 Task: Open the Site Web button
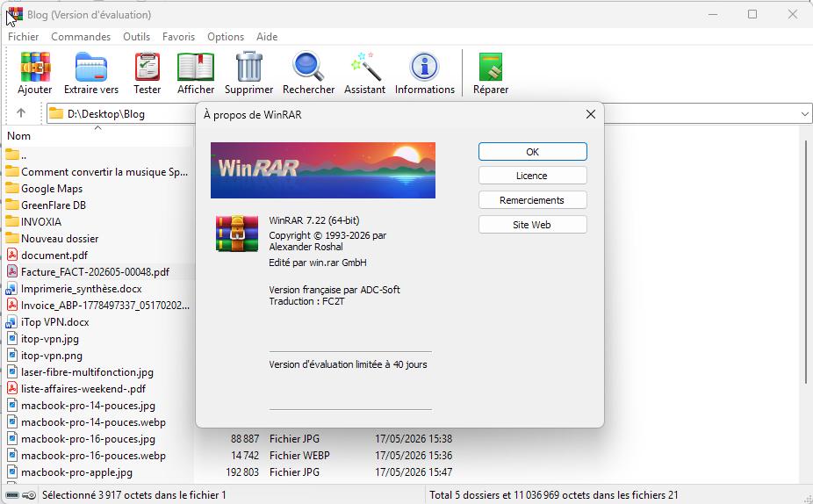tap(533, 225)
